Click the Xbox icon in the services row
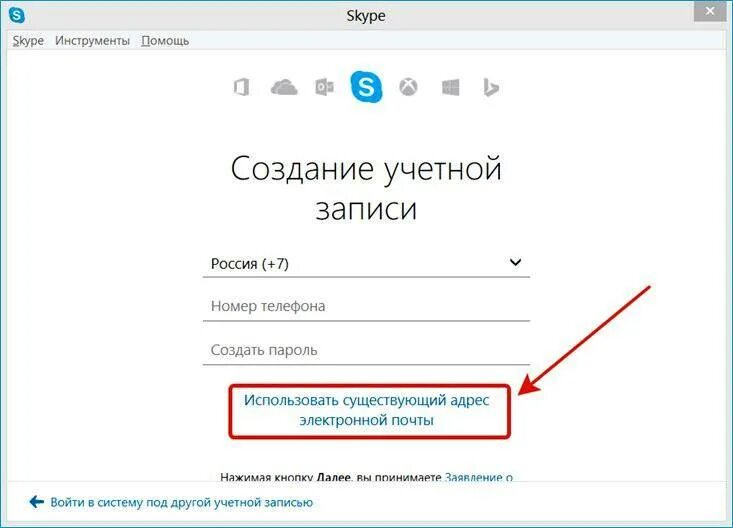The height and width of the screenshot is (528, 733). [408, 87]
